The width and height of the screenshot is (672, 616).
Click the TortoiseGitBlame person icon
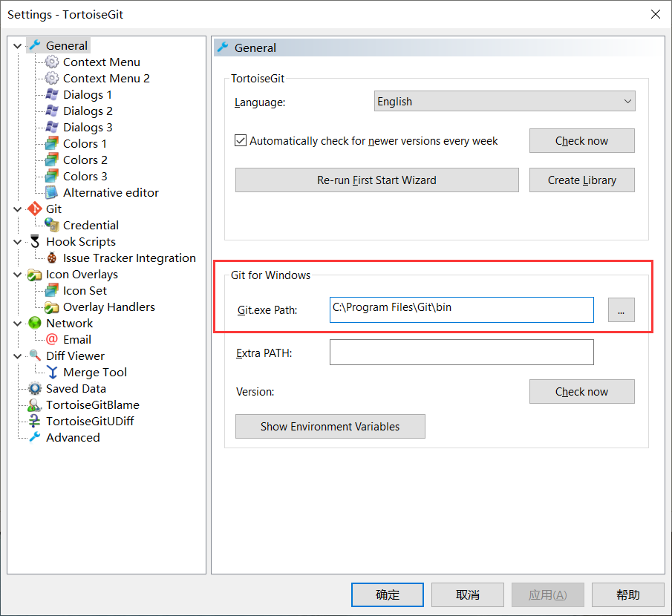(x=35, y=404)
